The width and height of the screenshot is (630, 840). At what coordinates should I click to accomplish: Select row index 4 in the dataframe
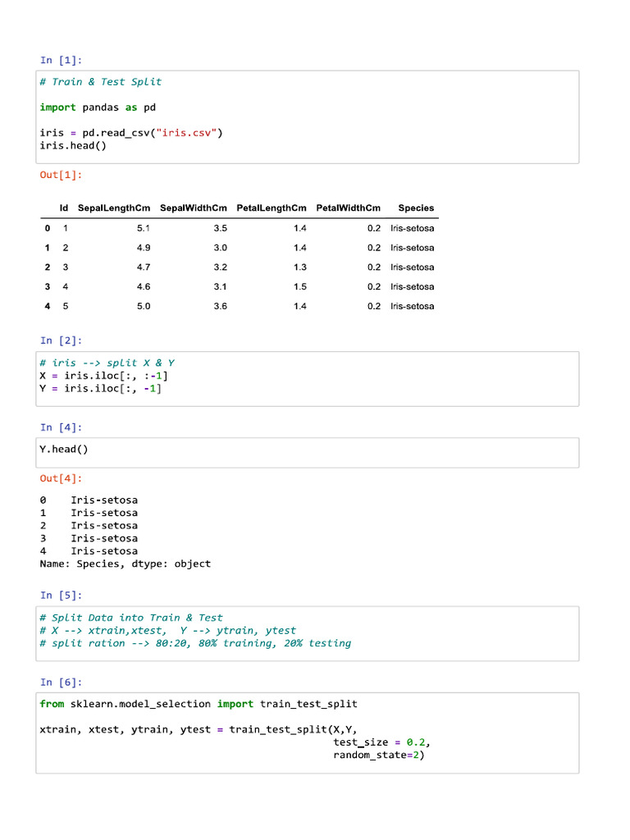tap(48, 306)
